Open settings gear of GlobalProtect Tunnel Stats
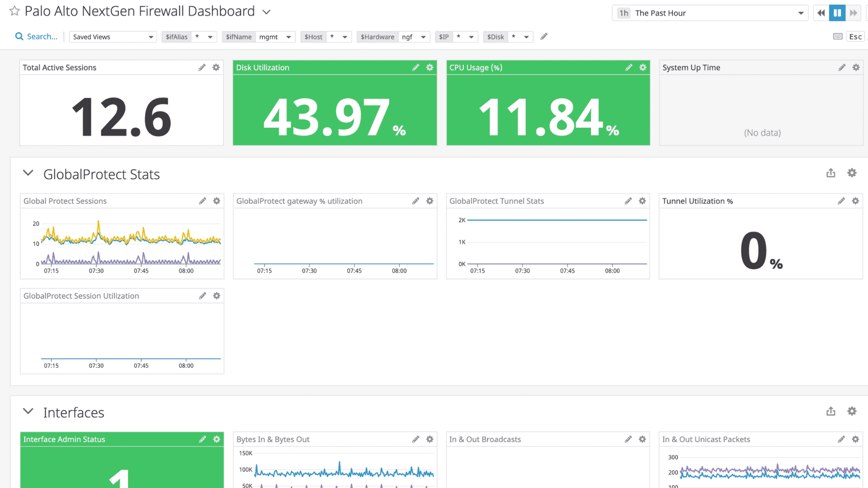This screenshot has width=868, height=488. pyautogui.click(x=642, y=201)
